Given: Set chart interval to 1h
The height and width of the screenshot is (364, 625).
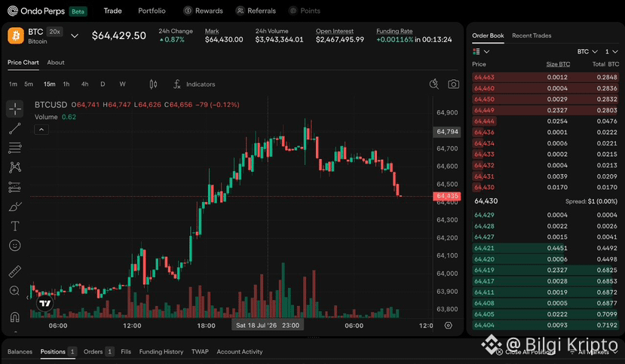Looking at the screenshot, I should pos(66,84).
